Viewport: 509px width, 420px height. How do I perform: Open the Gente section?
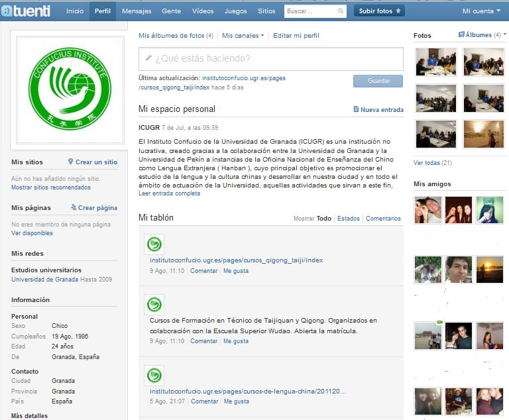coord(172,11)
